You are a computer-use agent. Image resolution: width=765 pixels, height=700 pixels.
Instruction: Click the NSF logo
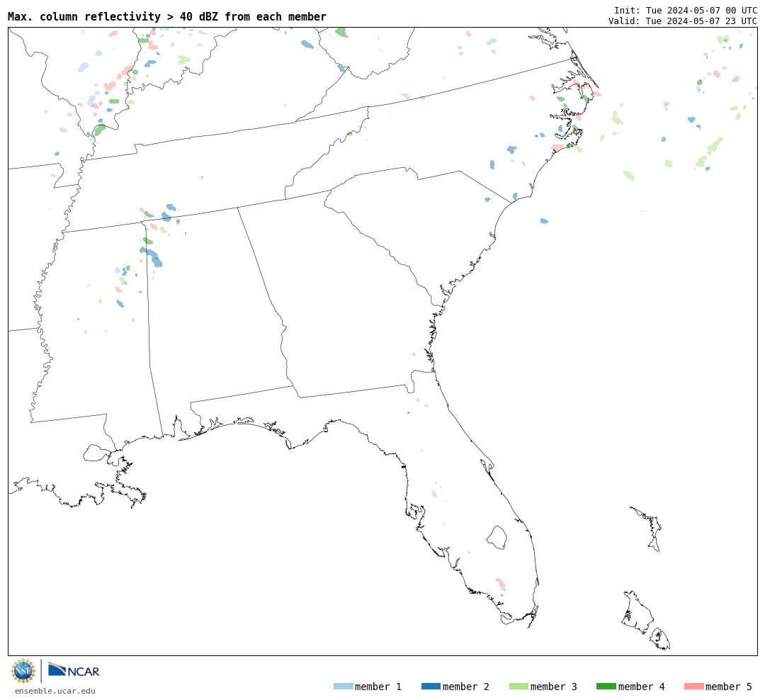23,671
